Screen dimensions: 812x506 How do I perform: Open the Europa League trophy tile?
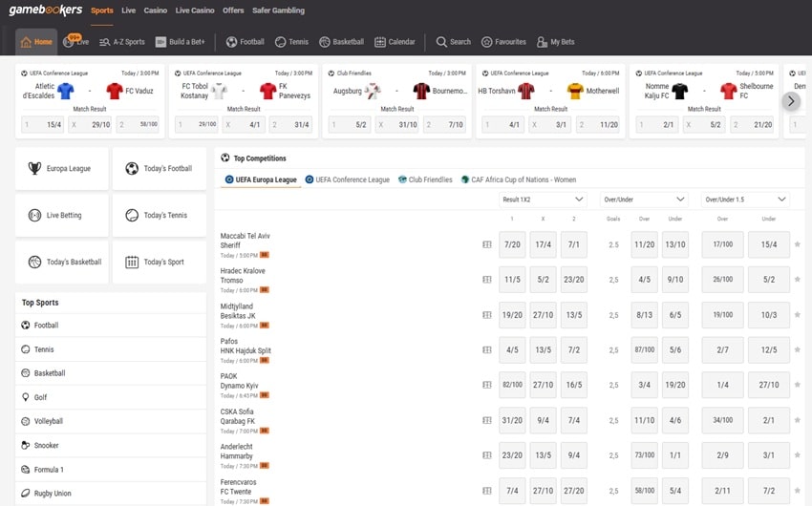pyautogui.click(x=62, y=169)
